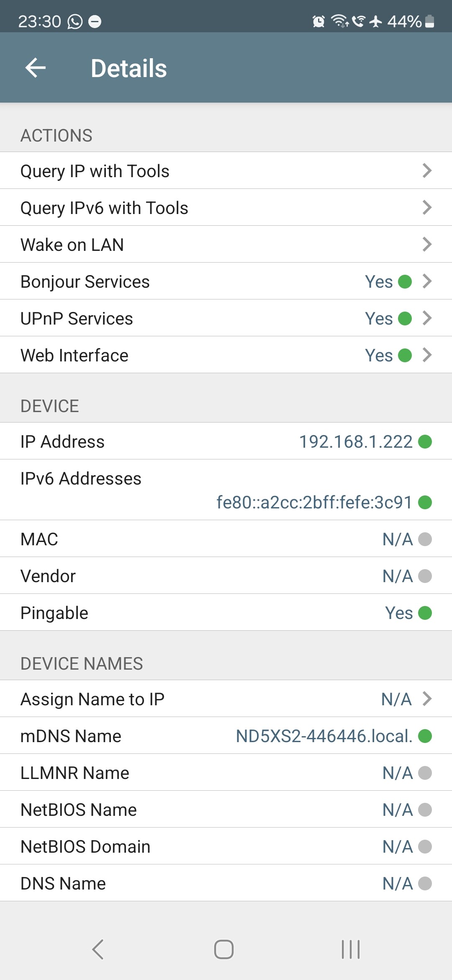Image resolution: width=452 pixels, height=980 pixels.
Task: Tap the gray status dot beside MAC
Action: [425, 539]
